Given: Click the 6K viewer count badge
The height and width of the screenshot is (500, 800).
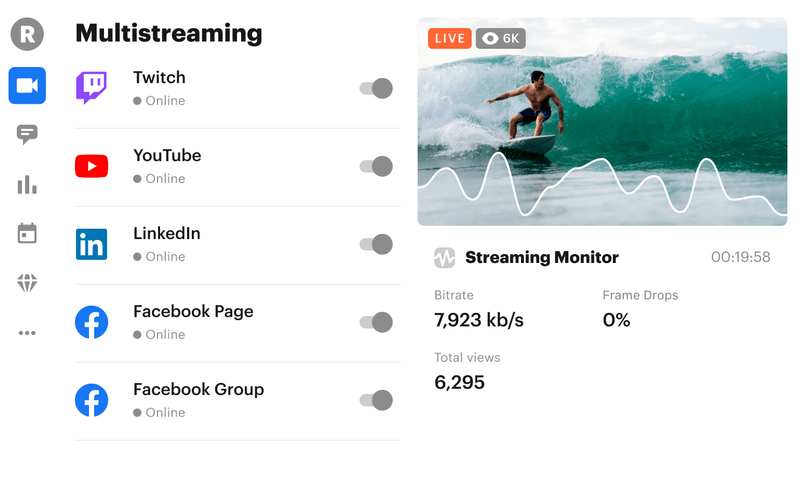Looking at the screenshot, I should click(x=501, y=38).
